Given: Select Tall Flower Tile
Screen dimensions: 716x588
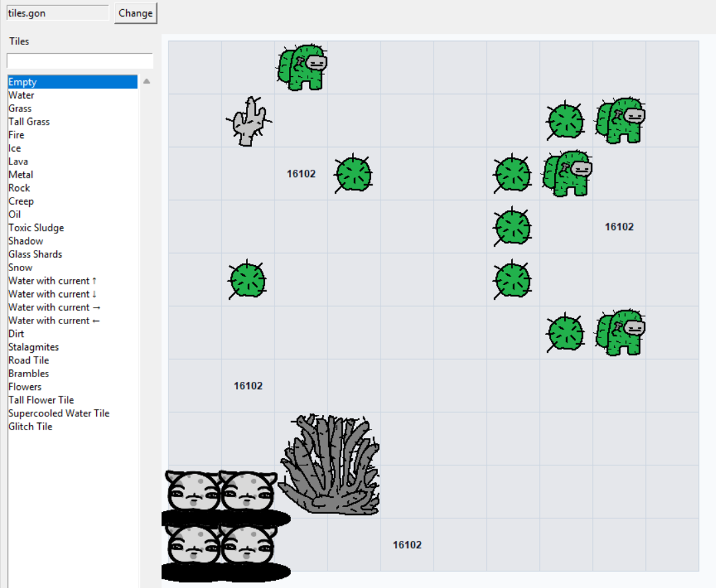Looking at the screenshot, I should point(72,400).
